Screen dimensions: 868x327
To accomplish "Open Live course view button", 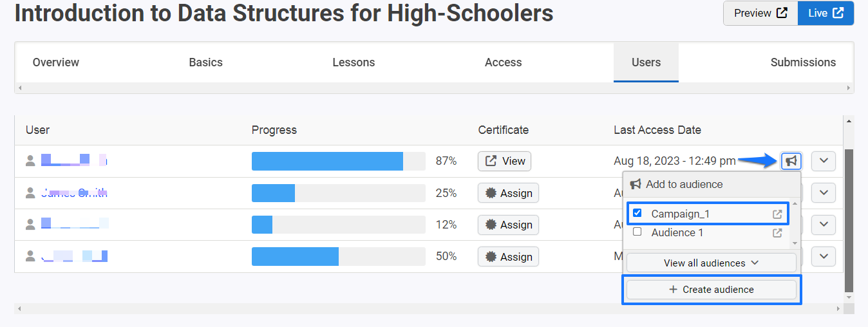I will 826,13.
